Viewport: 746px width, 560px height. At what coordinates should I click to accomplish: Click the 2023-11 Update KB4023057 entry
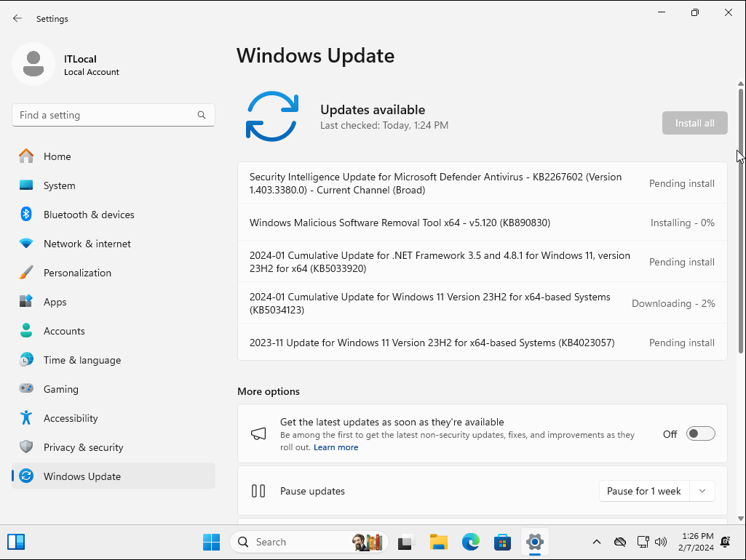point(483,343)
